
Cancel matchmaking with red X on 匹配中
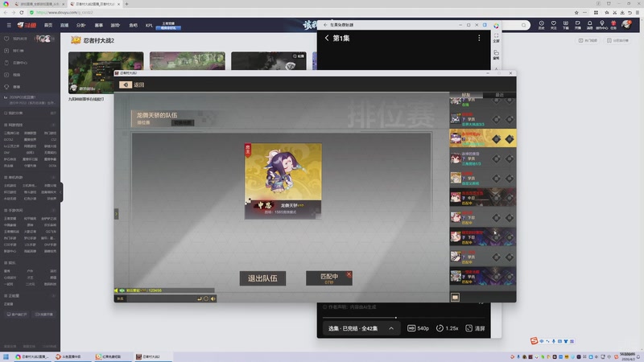pyautogui.click(x=349, y=274)
